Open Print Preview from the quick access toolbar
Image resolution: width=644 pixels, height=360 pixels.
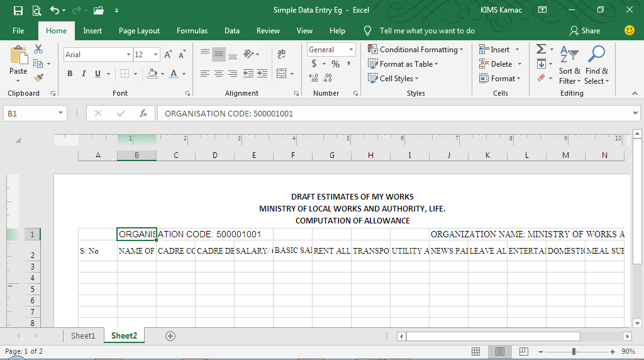coord(36,10)
